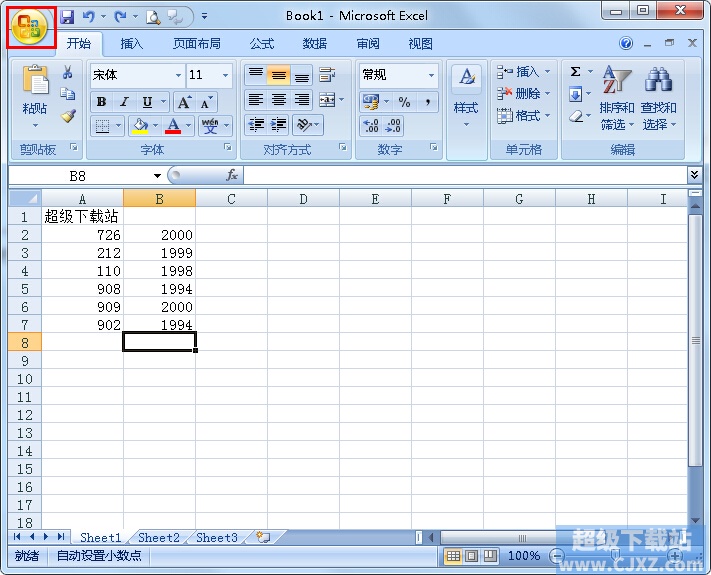Click the formula bar input area

click(x=465, y=175)
